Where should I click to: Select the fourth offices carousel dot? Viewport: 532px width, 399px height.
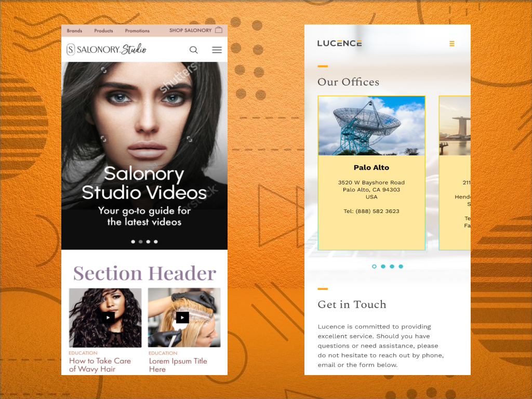tap(401, 267)
